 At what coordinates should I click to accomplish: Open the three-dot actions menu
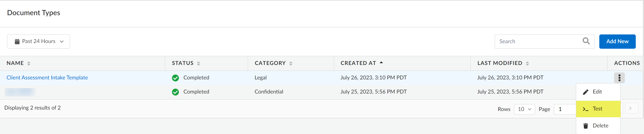click(619, 78)
